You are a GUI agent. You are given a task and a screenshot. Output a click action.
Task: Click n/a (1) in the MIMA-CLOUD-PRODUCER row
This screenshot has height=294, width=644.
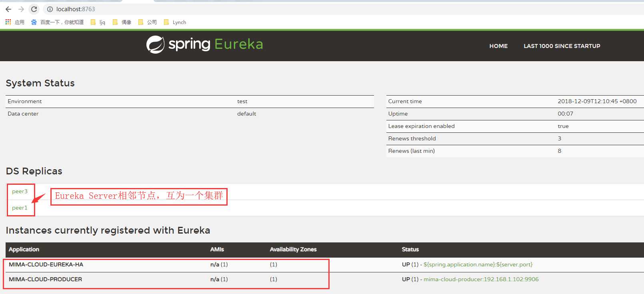[219, 279]
